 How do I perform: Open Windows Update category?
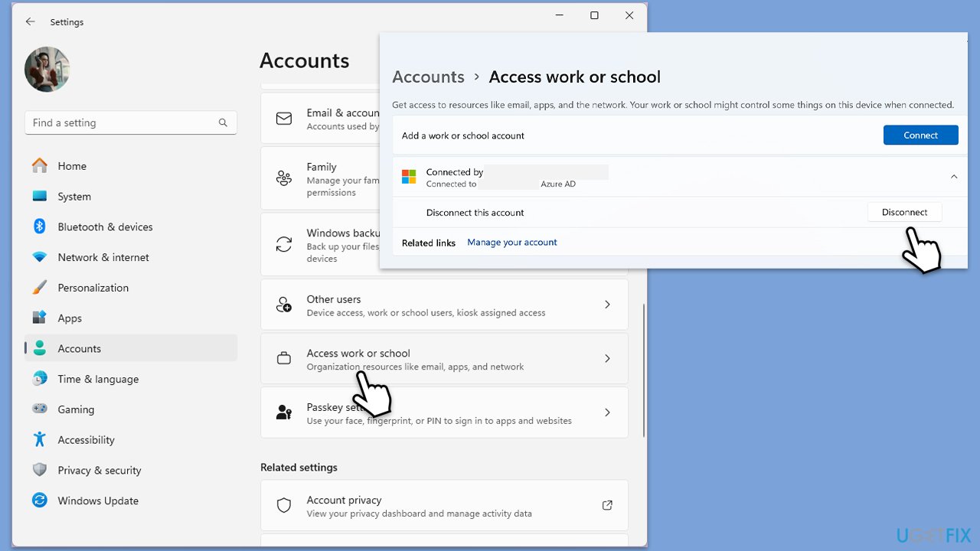coord(131,501)
